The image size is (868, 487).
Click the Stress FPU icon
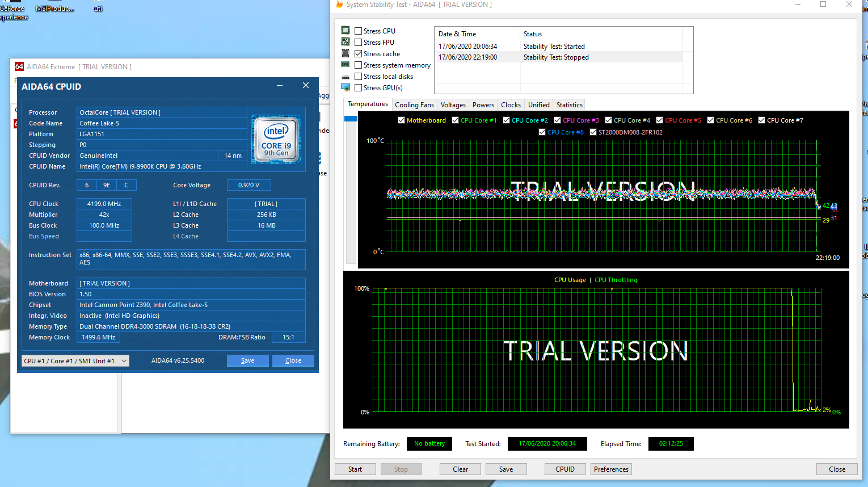pos(345,42)
